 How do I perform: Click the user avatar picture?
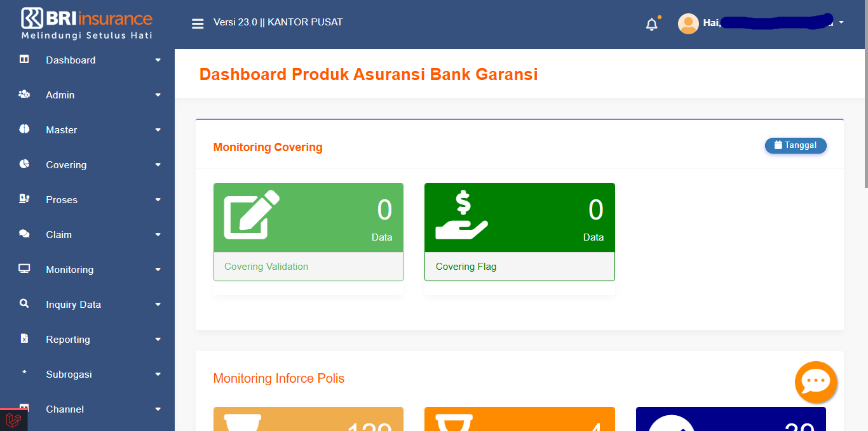click(688, 23)
